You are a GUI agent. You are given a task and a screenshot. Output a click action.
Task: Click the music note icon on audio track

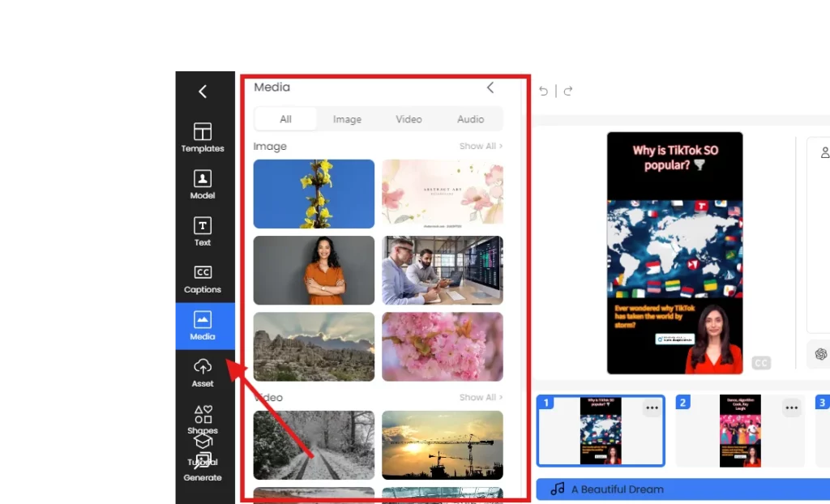tap(558, 489)
